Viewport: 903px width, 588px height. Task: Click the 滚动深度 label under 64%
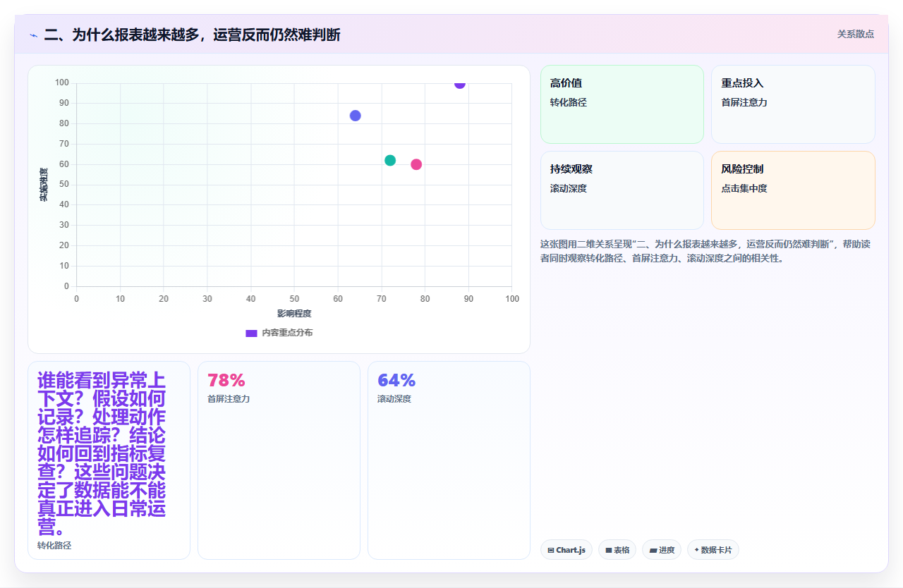pos(394,399)
